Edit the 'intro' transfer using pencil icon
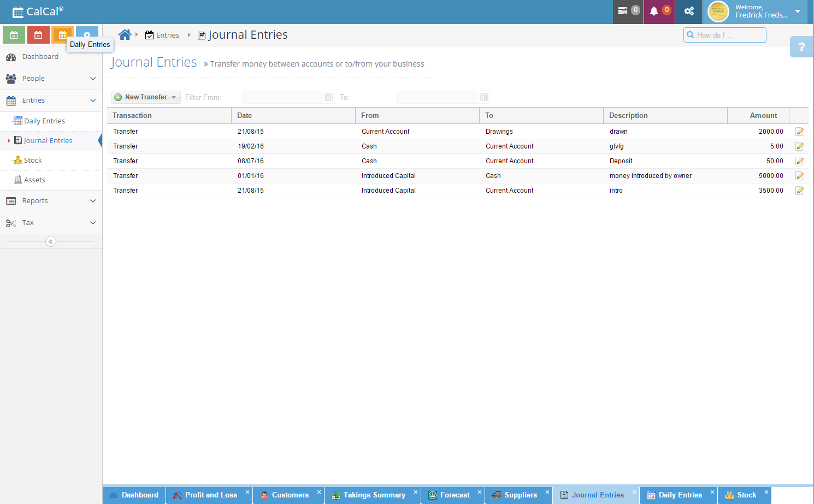 (x=799, y=191)
